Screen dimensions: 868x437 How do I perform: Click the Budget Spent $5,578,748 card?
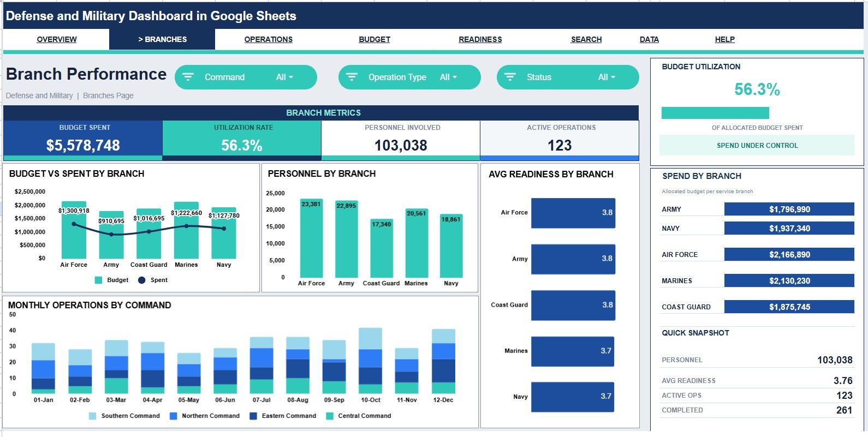(83, 140)
